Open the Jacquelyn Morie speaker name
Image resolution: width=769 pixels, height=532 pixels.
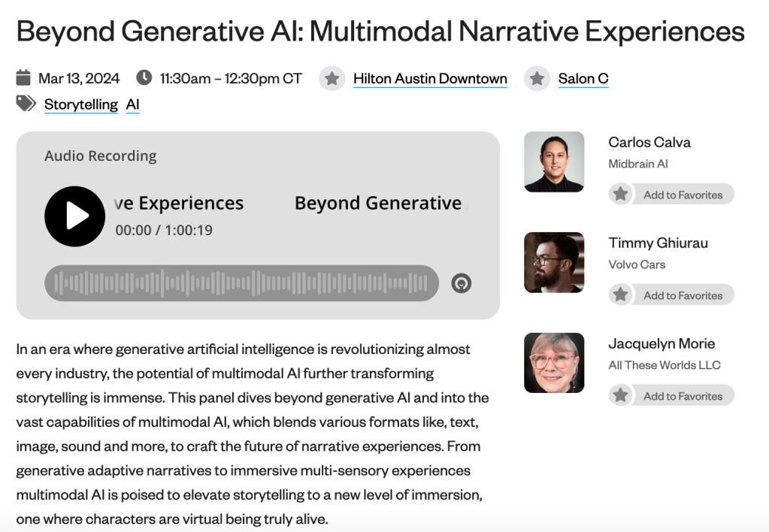pyautogui.click(x=662, y=343)
